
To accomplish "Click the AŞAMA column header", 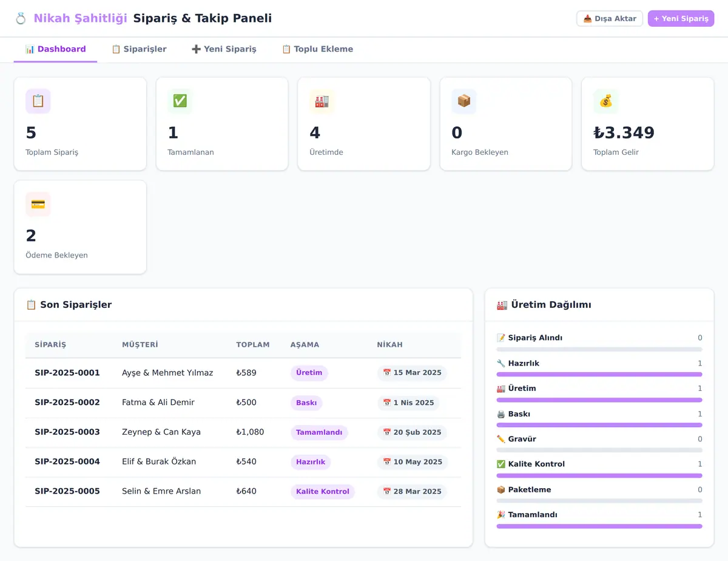I will [x=305, y=345].
